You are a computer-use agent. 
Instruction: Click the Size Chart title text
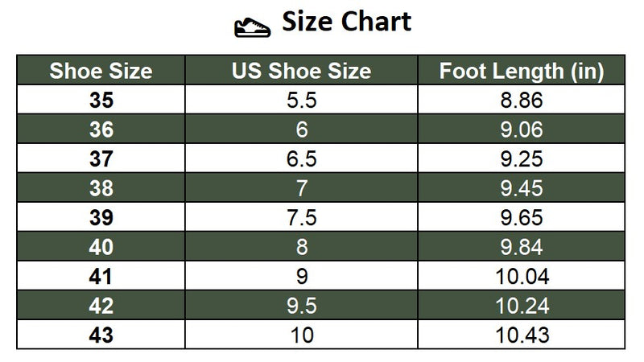pos(346,23)
